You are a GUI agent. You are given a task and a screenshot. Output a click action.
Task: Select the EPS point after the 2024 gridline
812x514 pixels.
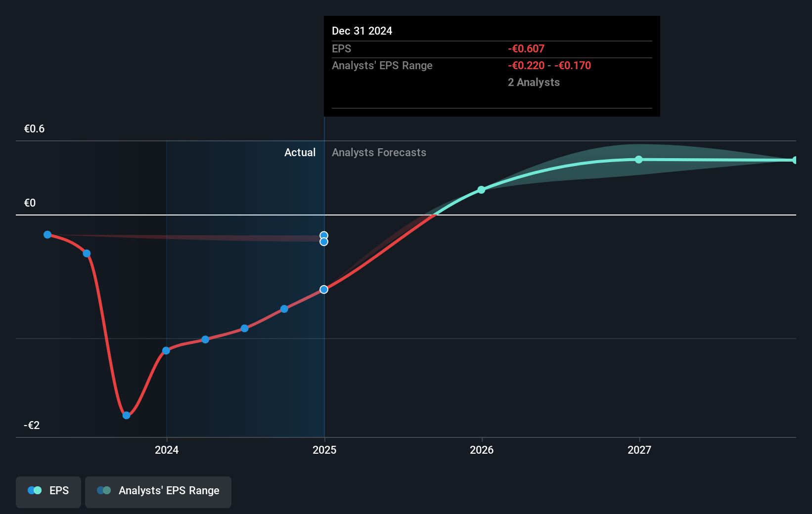pyautogui.click(x=205, y=340)
